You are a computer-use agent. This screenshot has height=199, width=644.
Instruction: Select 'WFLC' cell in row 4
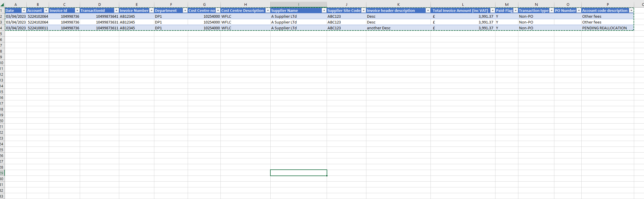coord(245,28)
